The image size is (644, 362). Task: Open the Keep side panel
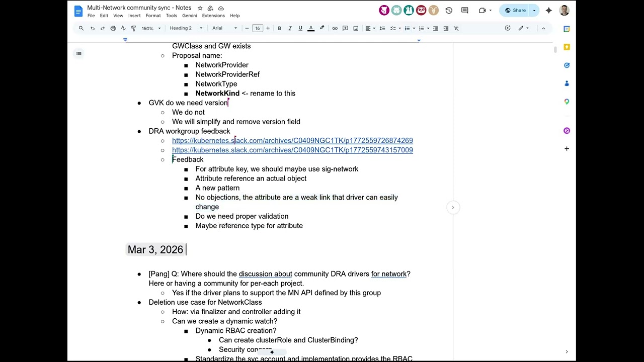click(x=567, y=47)
